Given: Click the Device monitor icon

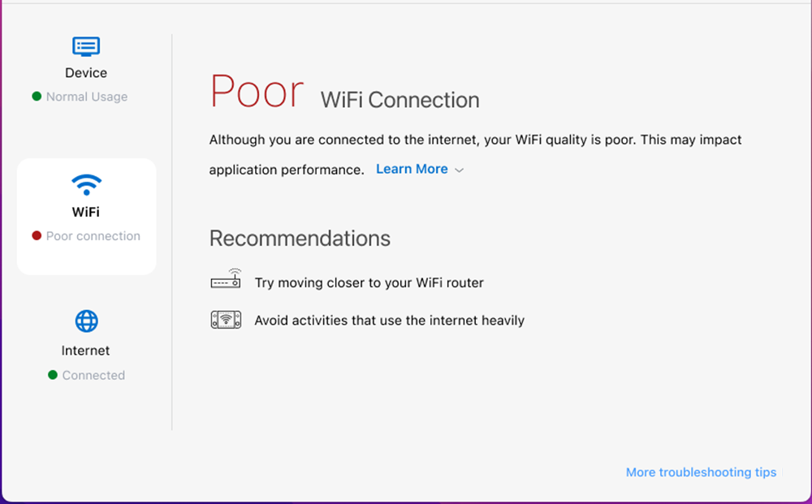Looking at the screenshot, I should coord(86,45).
